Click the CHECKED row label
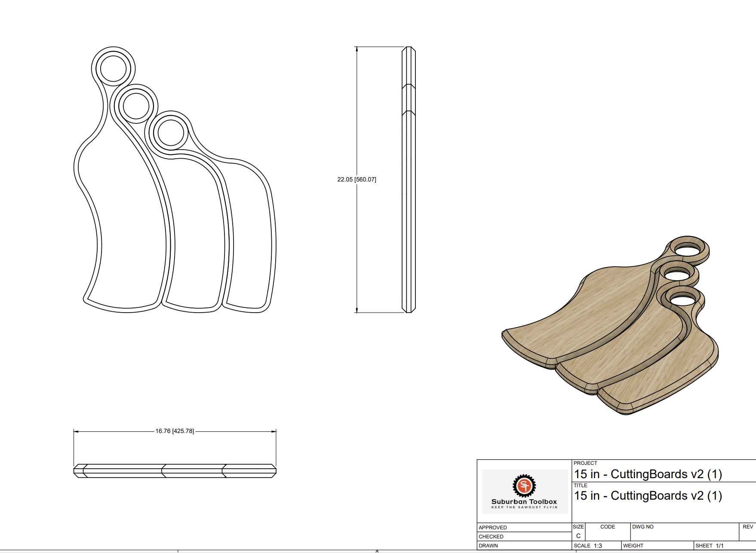The image size is (756, 553). (491, 537)
